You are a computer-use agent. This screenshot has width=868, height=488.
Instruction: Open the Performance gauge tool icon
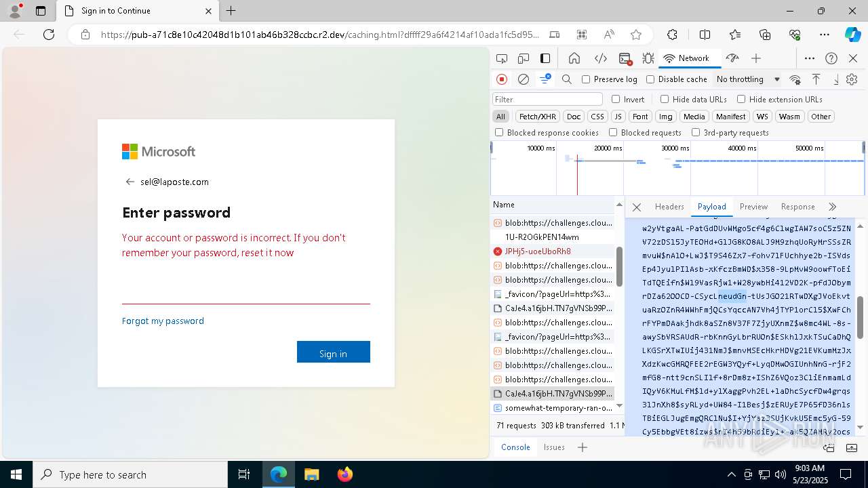[x=732, y=58]
